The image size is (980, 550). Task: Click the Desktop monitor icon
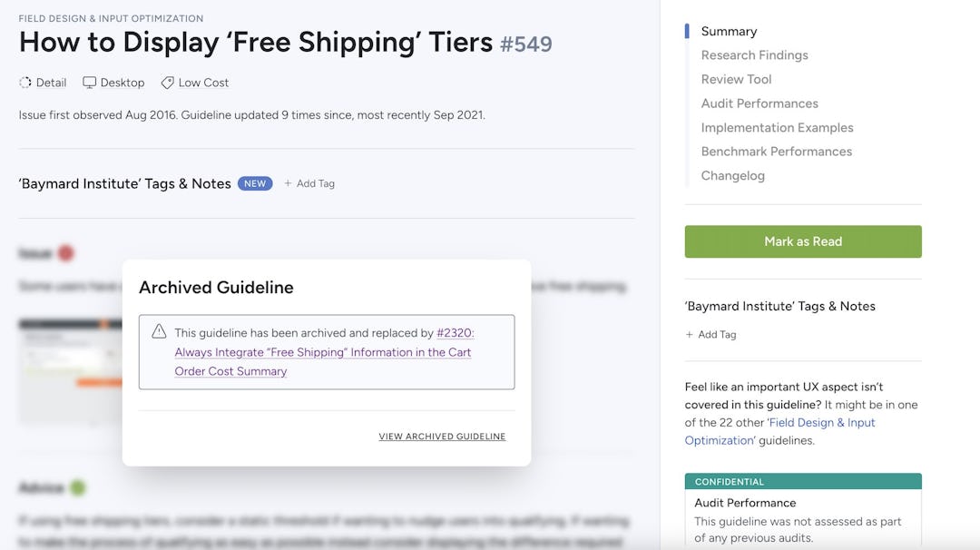click(88, 82)
